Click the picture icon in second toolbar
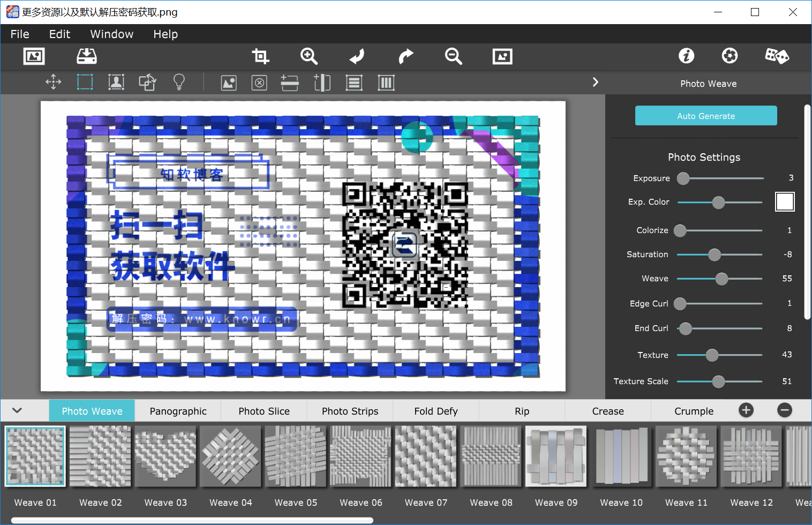Image resolution: width=812 pixels, height=525 pixels. [x=229, y=83]
